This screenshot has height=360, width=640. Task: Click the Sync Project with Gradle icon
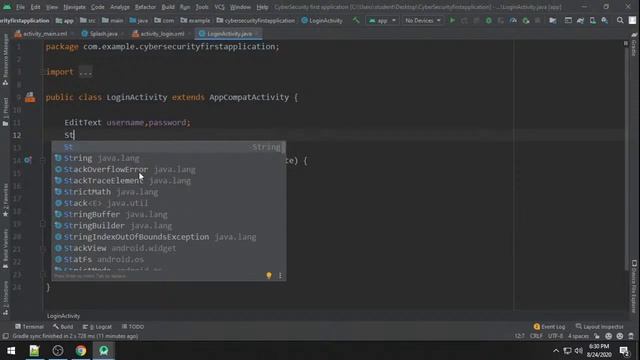(580, 20)
